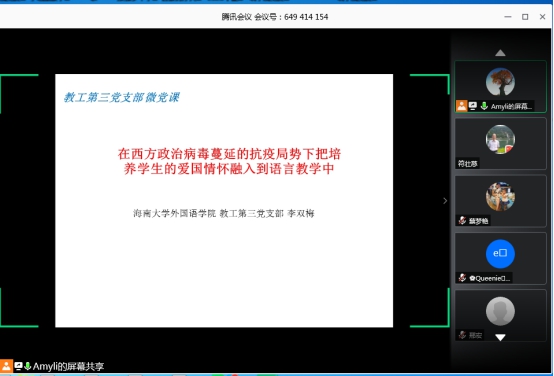Click meeting number 649 414 154 in title
Image resolution: width=554 pixels, height=376 pixels.
(x=306, y=17)
